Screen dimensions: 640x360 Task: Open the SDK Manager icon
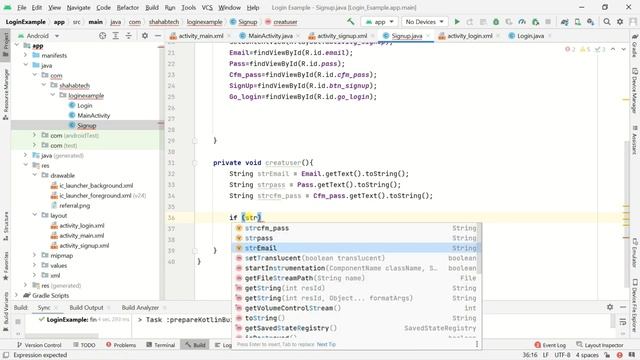[x=591, y=22]
